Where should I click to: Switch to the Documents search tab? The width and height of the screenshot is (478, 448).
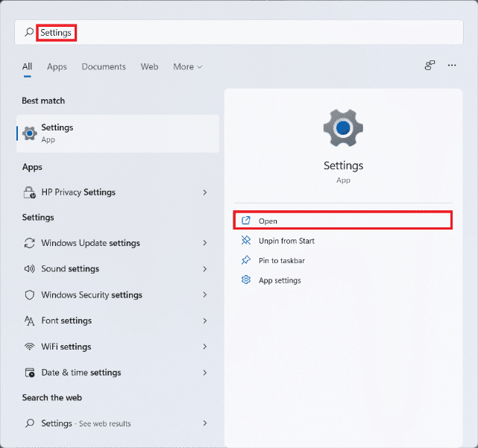[104, 67]
